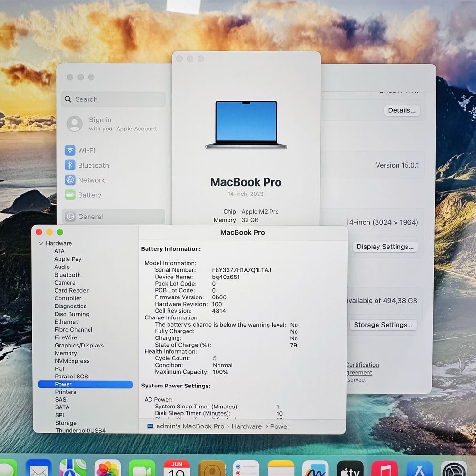Screen dimensions: 476x476
Task: Open the Mail app in the dock
Action: click(x=39, y=468)
